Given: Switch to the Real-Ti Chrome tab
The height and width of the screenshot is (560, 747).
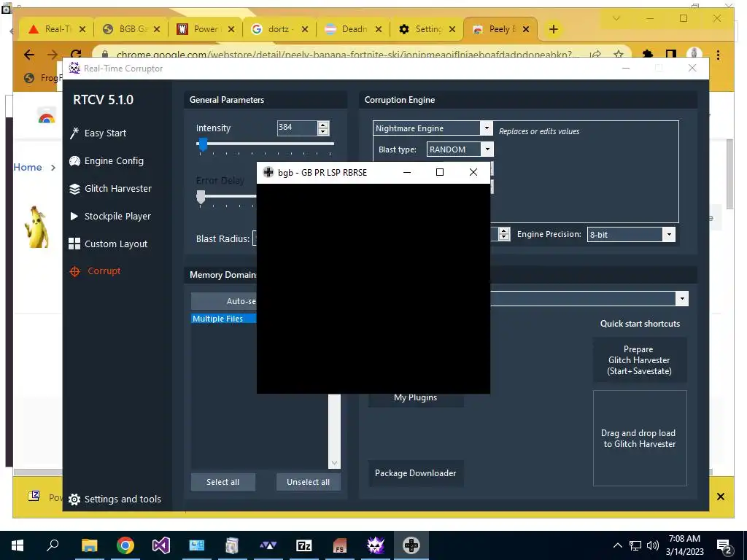Looking at the screenshot, I should tap(57, 29).
